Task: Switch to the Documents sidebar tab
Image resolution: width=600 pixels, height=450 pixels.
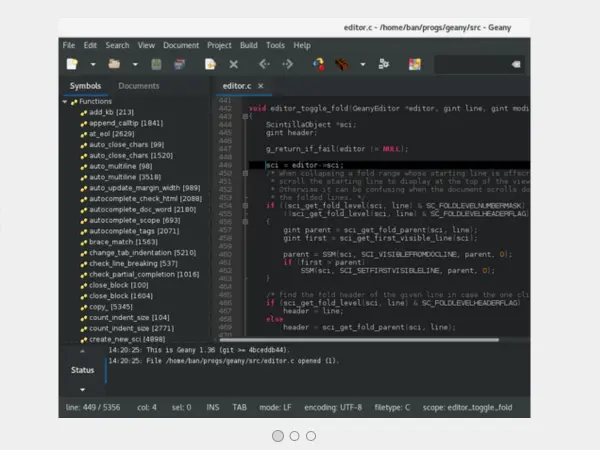Action: tap(138, 86)
